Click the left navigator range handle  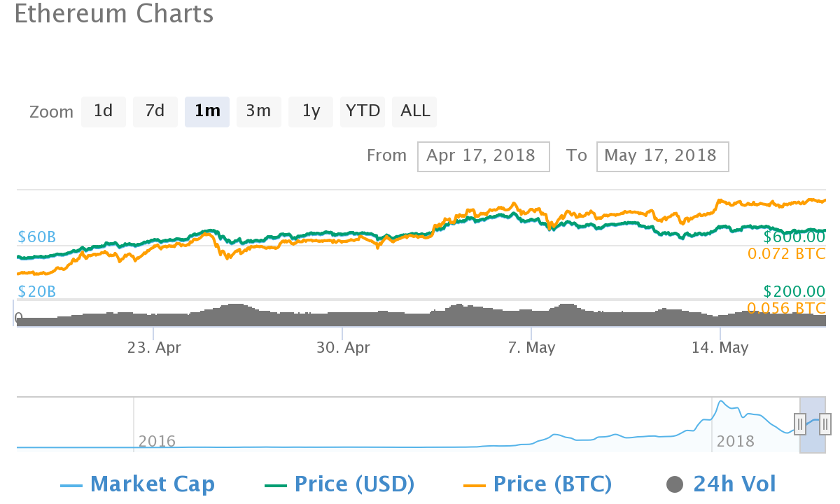point(800,423)
